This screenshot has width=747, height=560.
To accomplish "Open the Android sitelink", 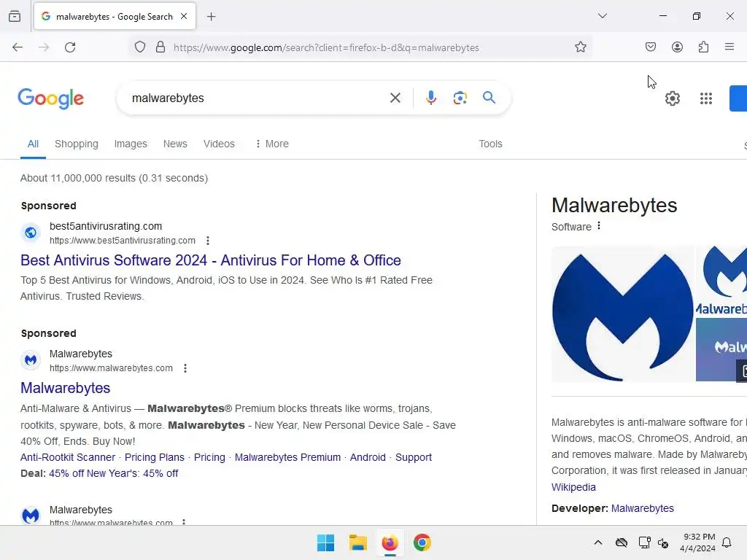I will (368, 457).
